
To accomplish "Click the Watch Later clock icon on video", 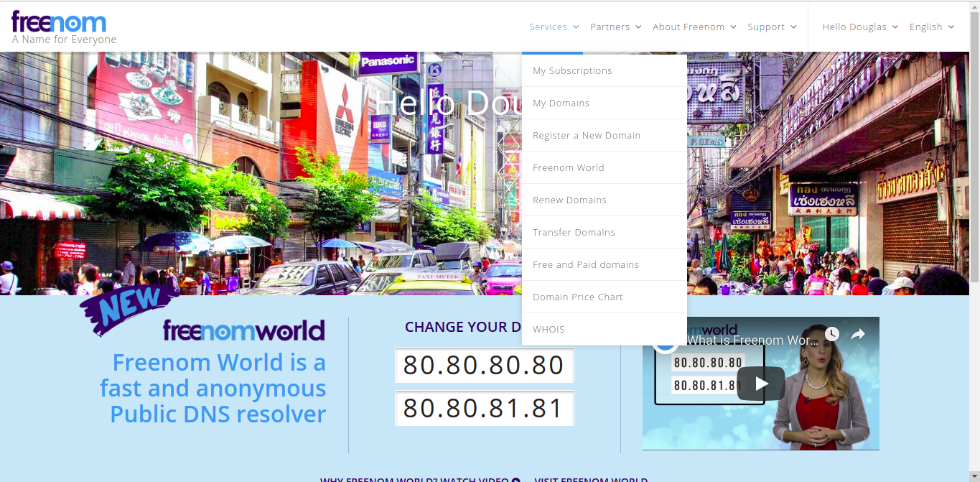I will point(831,334).
